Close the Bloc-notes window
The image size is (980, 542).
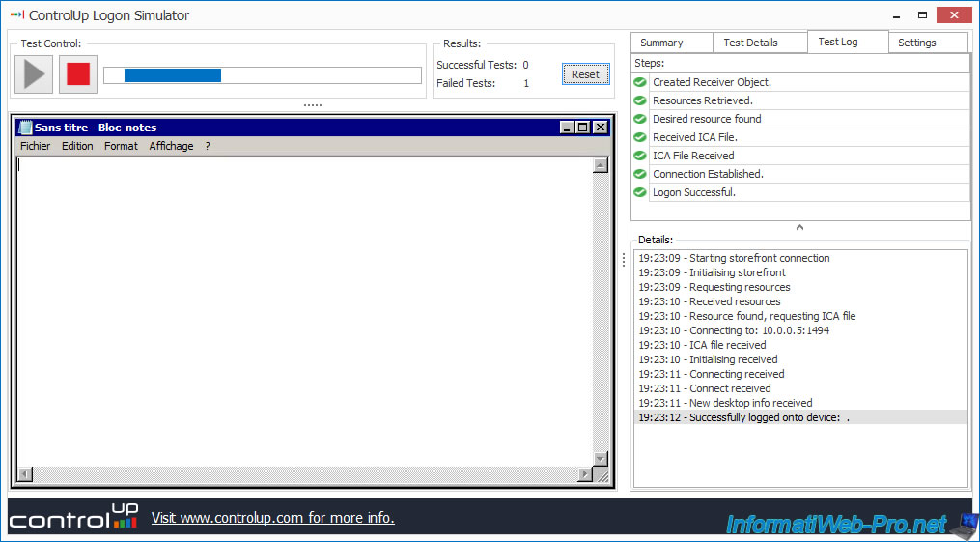point(600,128)
